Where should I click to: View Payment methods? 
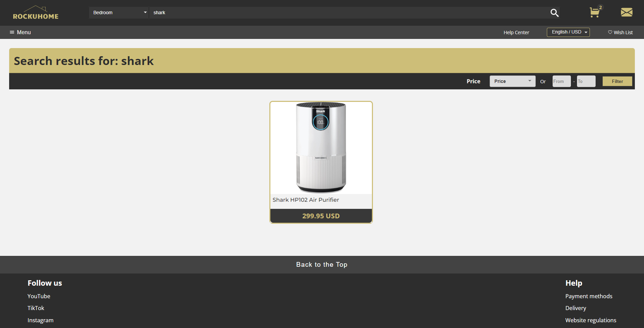[x=589, y=296]
